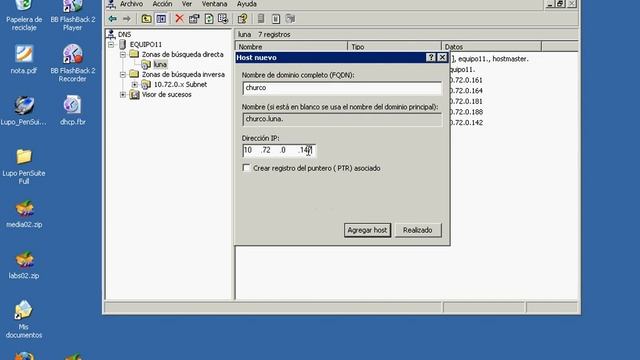The image size is (640, 360).
Task: Click the Export list toolbar icon
Action: [223, 19]
